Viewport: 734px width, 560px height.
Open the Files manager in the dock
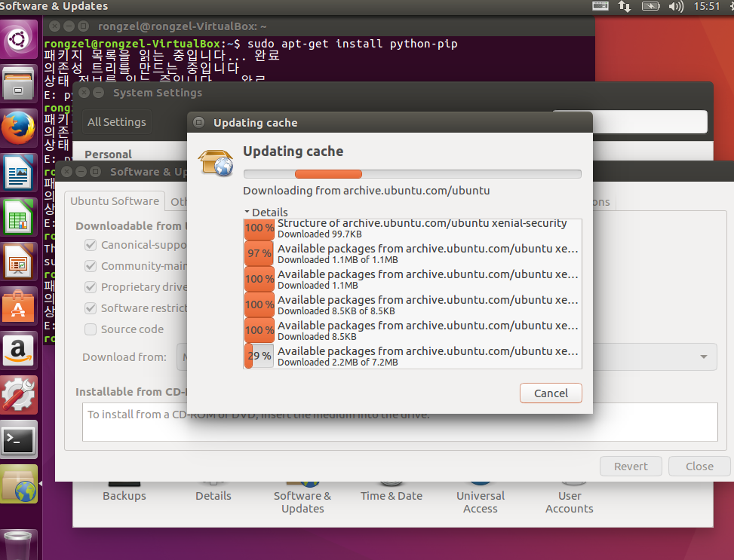point(18,84)
